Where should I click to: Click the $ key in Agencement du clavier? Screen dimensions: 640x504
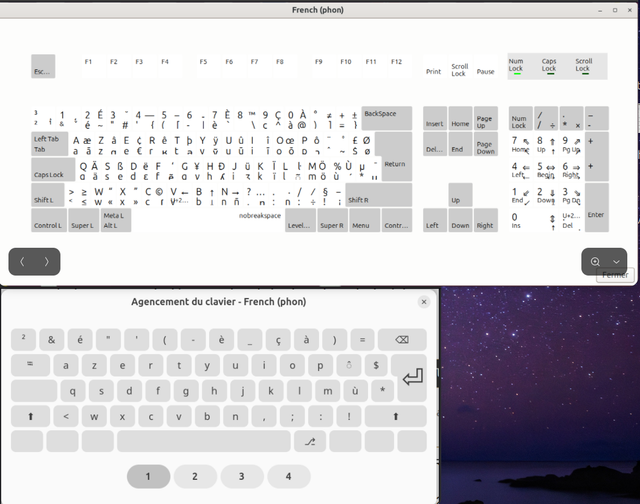[x=376, y=365]
